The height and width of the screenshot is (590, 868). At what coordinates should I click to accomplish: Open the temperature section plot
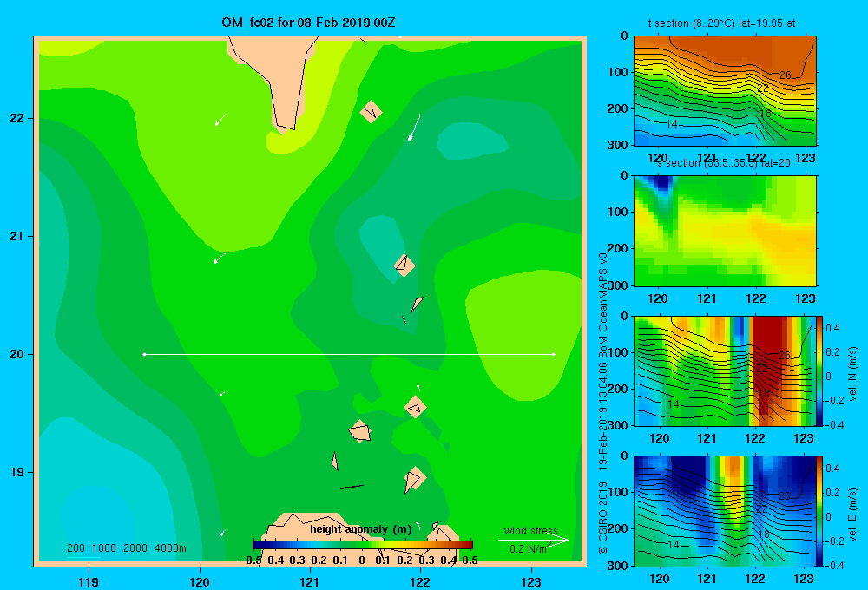pos(725,91)
